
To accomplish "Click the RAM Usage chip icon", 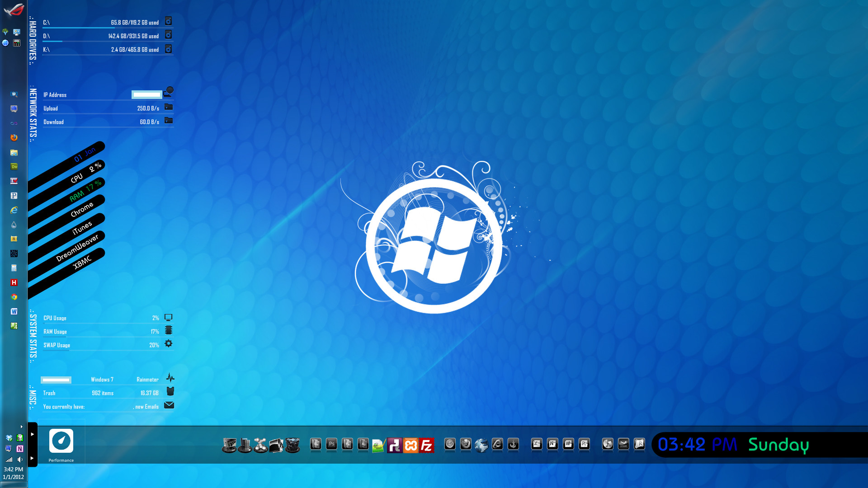I will pos(169,330).
